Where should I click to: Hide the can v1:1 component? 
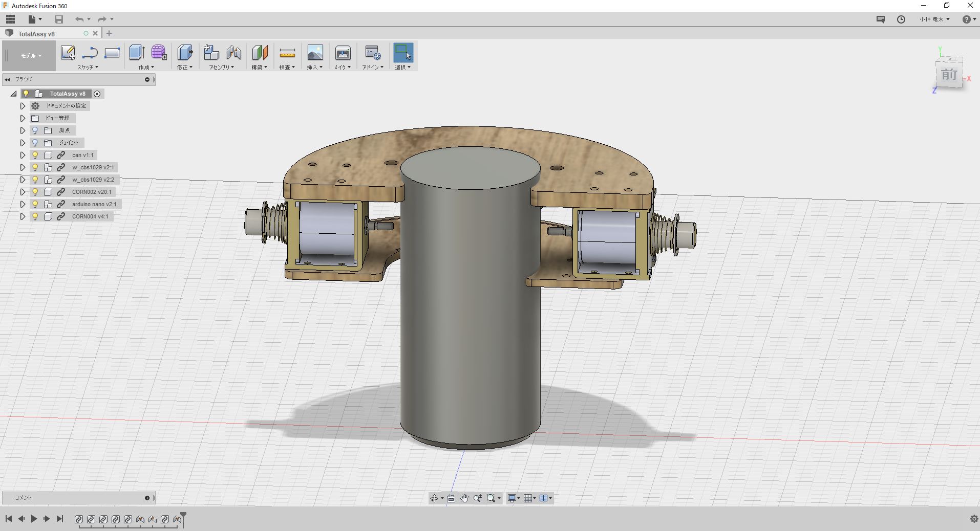tap(35, 155)
